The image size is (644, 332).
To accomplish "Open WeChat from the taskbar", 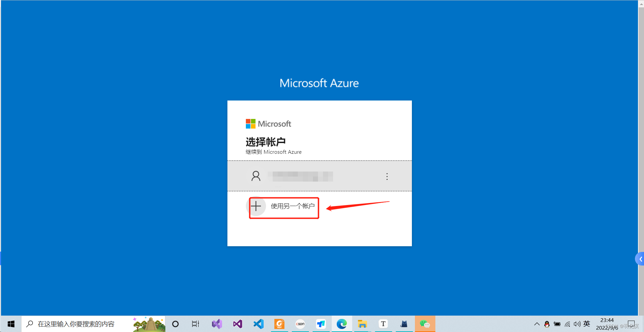I will 425,324.
